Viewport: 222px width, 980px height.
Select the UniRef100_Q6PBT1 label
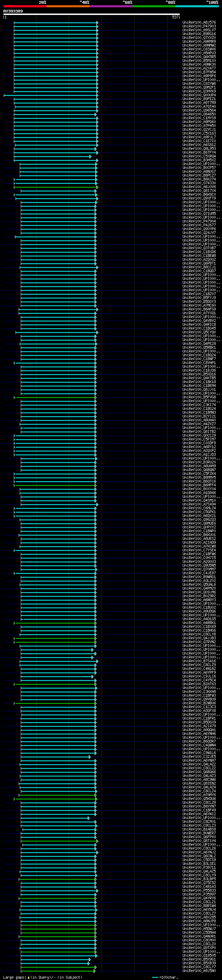point(199,263)
